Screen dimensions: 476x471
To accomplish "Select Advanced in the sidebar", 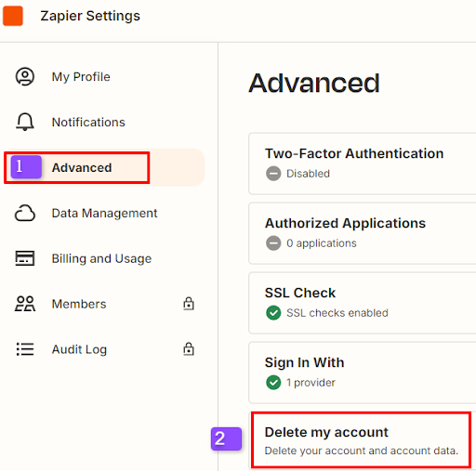I will coord(104,167).
